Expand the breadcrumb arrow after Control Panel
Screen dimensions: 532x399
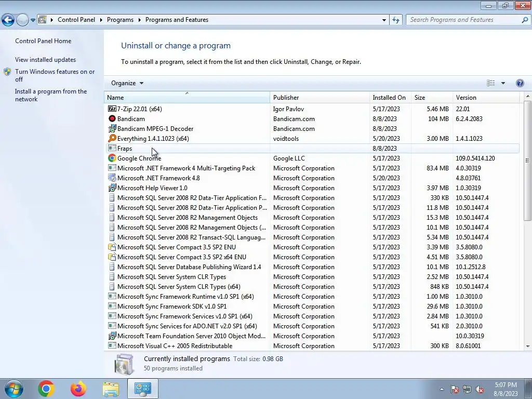pyautogui.click(x=101, y=20)
